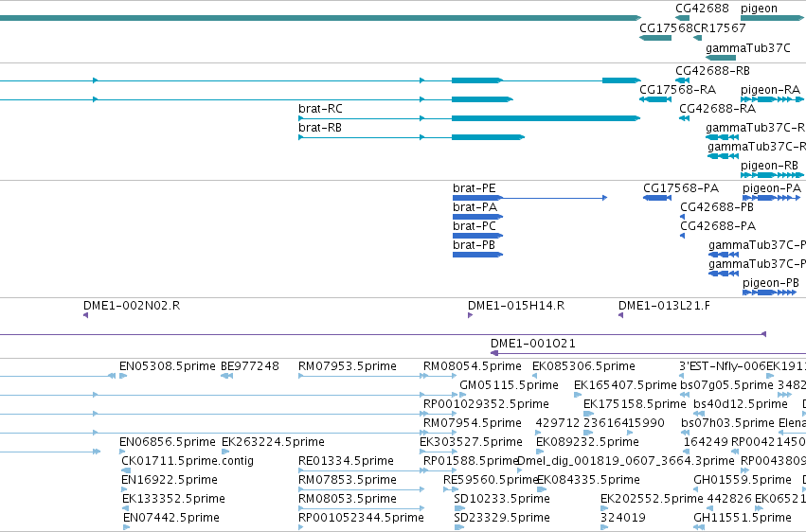
Task: Click the EN07442.5prime EST label
Action: pyautogui.click(x=171, y=519)
